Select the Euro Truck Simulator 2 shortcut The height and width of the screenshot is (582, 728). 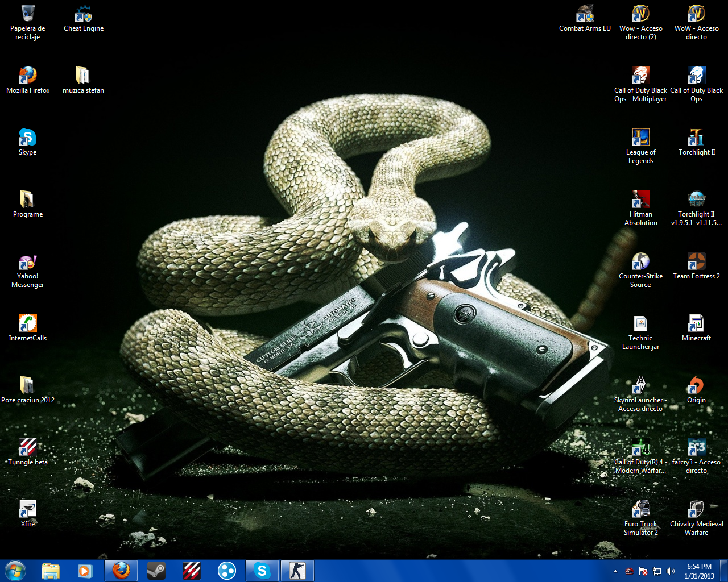tap(640, 518)
